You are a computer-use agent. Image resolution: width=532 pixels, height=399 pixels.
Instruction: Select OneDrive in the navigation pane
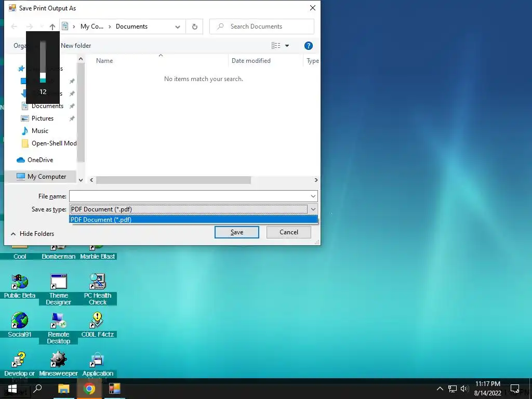pyautogui.click(x=40, y=160)
